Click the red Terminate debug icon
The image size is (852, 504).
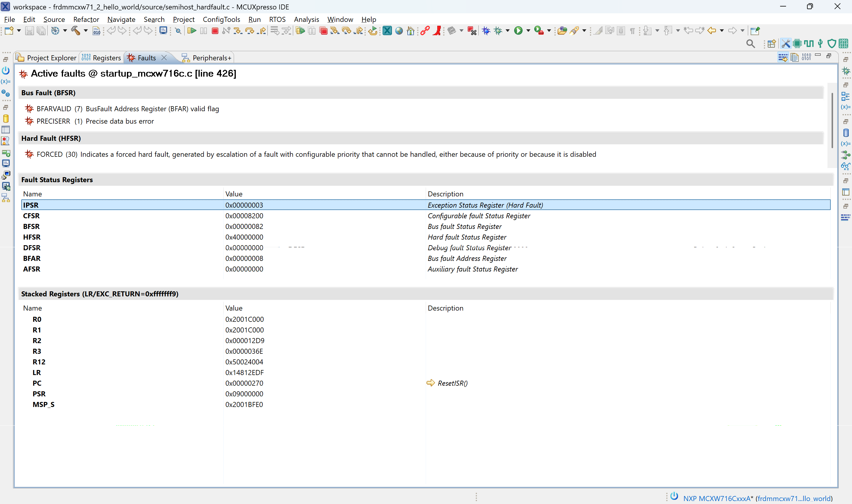[214, 31]
